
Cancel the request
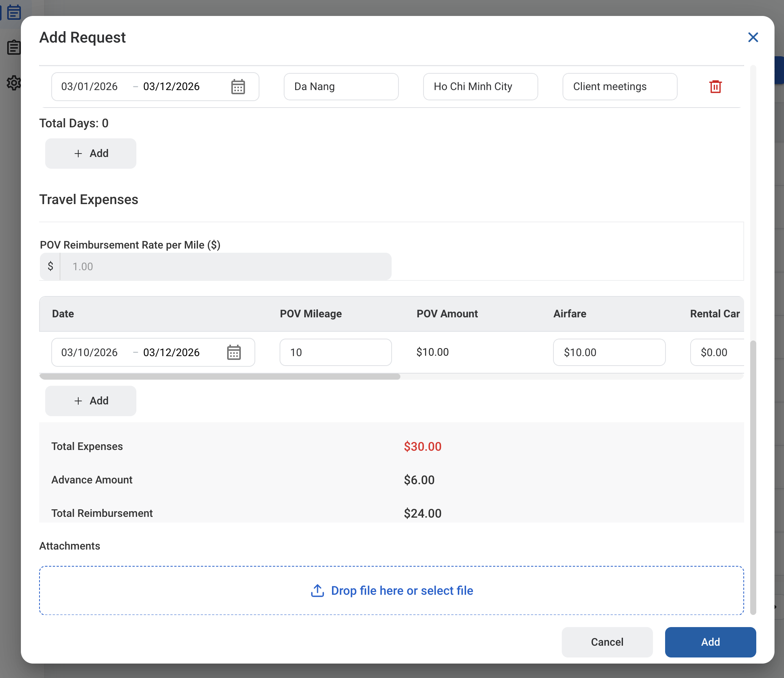tap(607, 642)
